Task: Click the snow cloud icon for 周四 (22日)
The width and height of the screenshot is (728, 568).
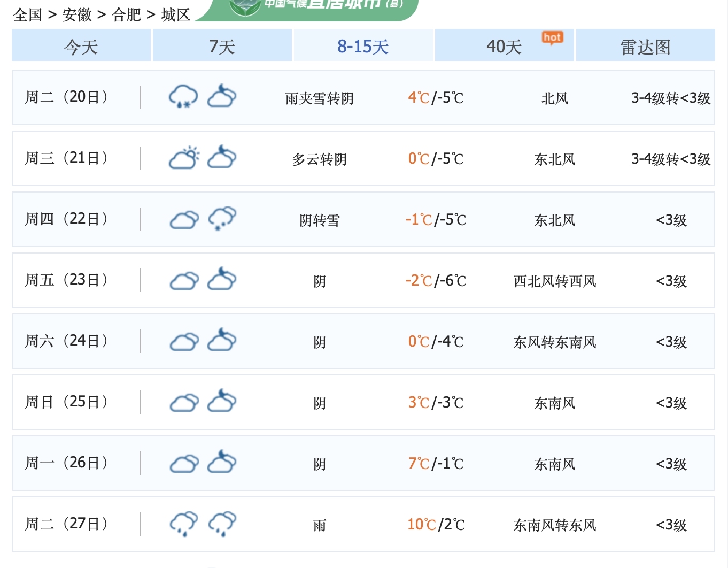Action: coord(222,218)
